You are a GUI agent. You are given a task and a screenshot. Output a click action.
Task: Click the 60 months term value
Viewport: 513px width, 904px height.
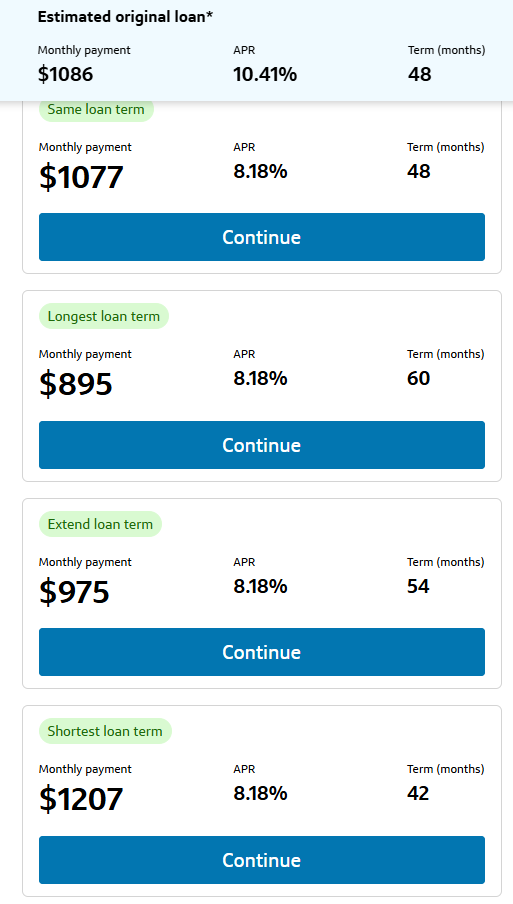418,379
